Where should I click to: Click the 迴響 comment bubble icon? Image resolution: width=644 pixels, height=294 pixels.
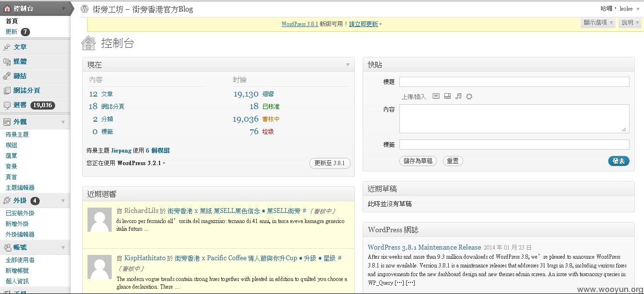click(x=7, y=105)
